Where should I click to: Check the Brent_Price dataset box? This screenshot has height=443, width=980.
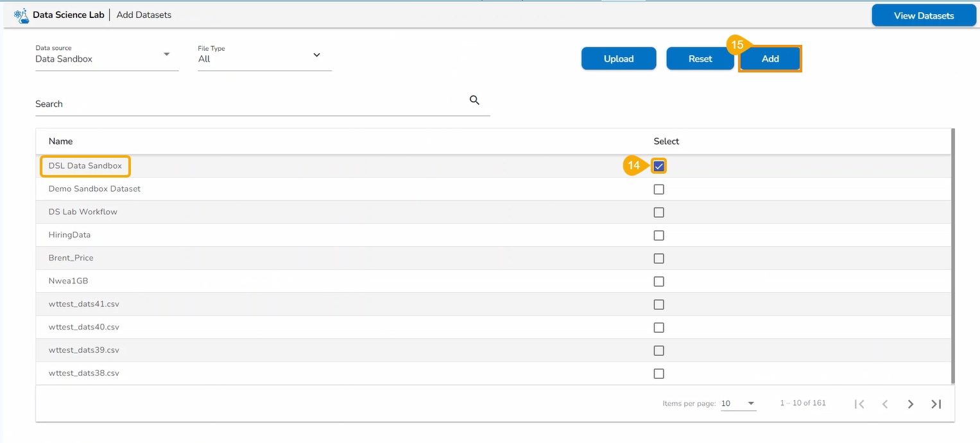coord(658,258)
